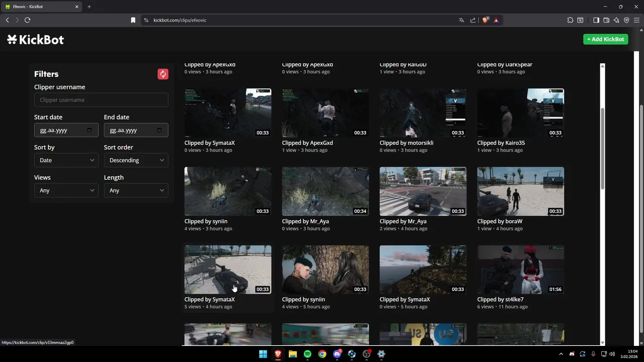
Task: Bookmark this page icon
Action: (x=133, y=20)
